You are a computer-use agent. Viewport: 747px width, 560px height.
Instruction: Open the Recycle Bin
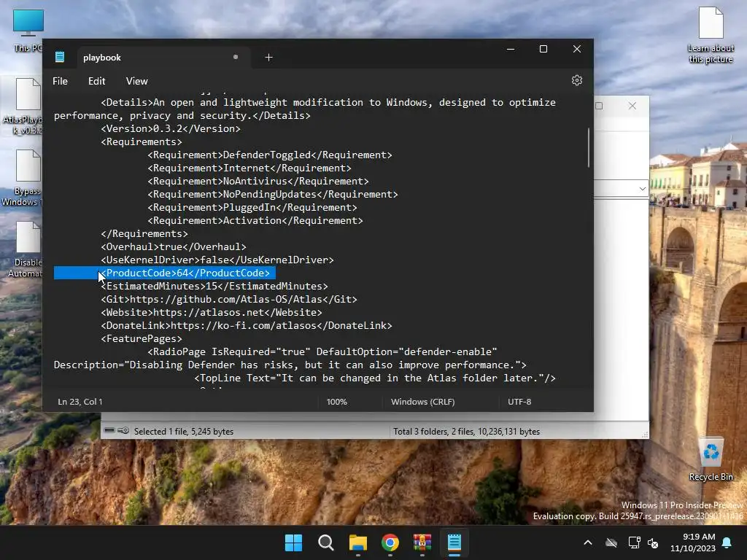[711, 459]
